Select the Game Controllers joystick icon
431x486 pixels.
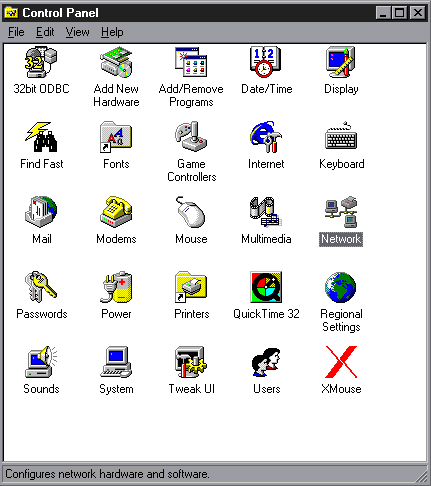pos(191,137)
